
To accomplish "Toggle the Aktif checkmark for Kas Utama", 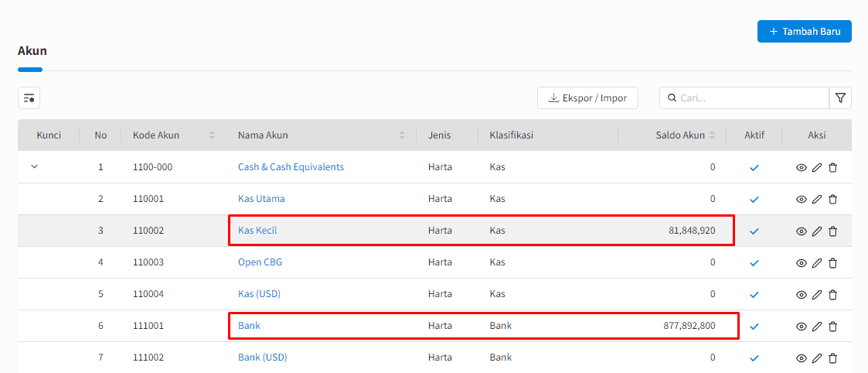I will pos(754,199).
